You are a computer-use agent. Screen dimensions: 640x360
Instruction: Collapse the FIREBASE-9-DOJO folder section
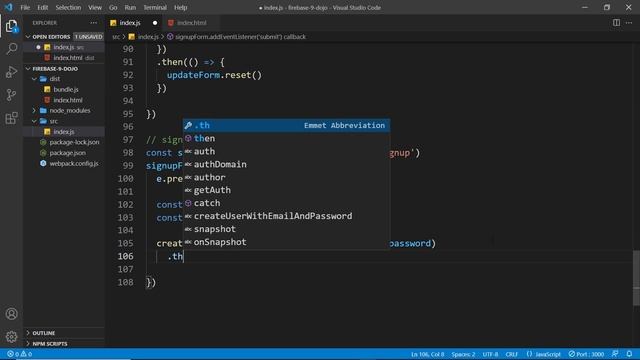click(28, 69)
